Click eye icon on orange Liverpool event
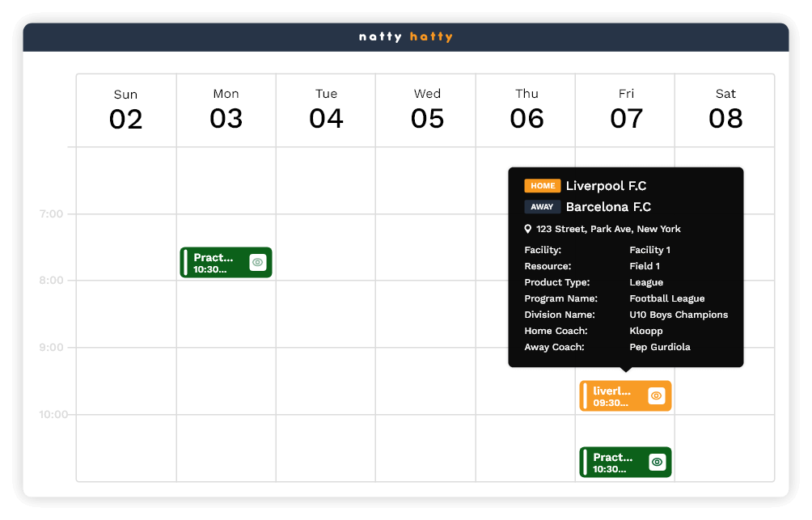This screenshot has width=812, height=520. (657, 395)
